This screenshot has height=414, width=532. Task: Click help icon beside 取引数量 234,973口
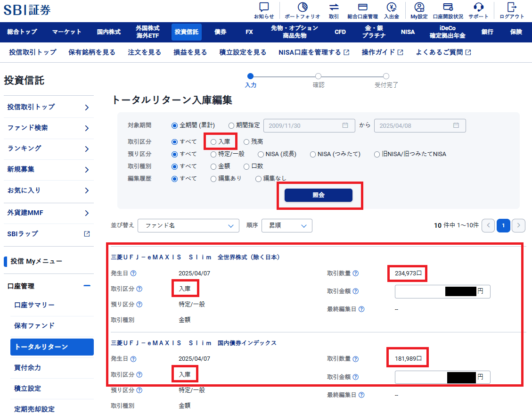coord(356,273)
